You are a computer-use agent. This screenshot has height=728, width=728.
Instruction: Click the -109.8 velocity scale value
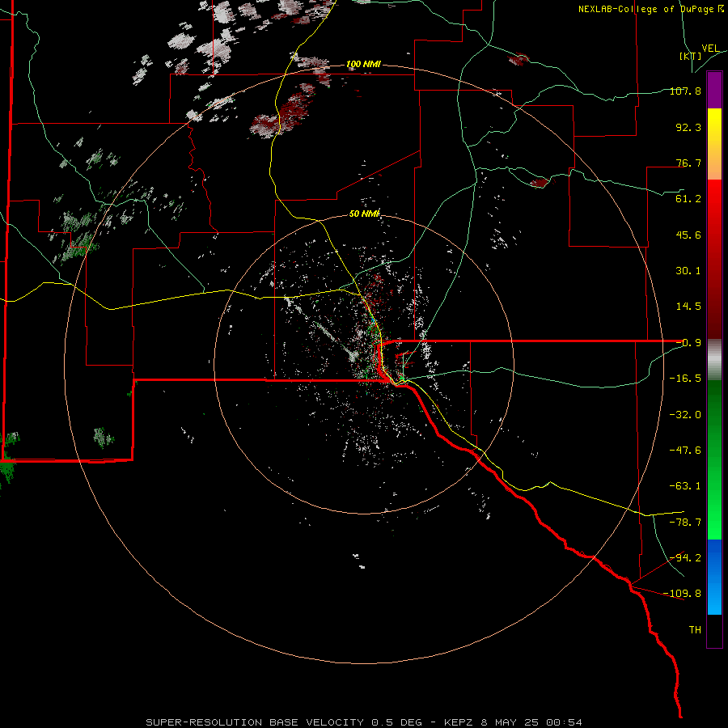coord(682,594)
